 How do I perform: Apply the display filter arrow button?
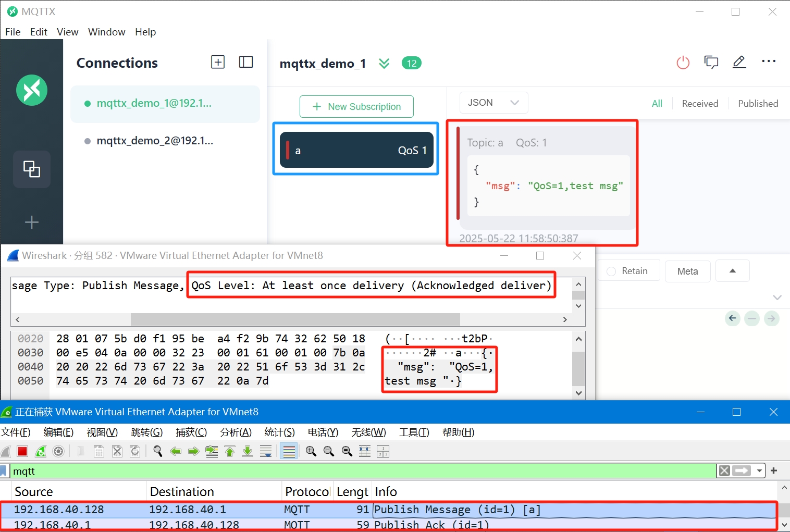pyautogui.click(x=742, y=471)
